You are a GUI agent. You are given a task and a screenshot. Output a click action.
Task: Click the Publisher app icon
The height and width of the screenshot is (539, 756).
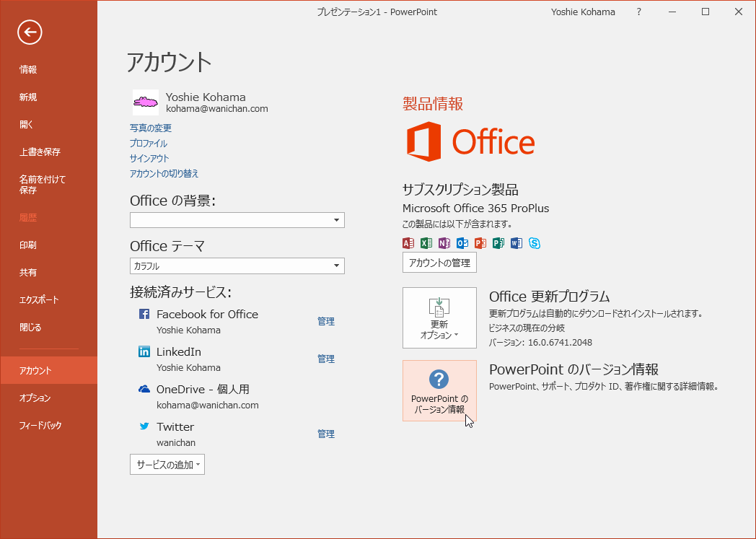(x=498, y=243)
